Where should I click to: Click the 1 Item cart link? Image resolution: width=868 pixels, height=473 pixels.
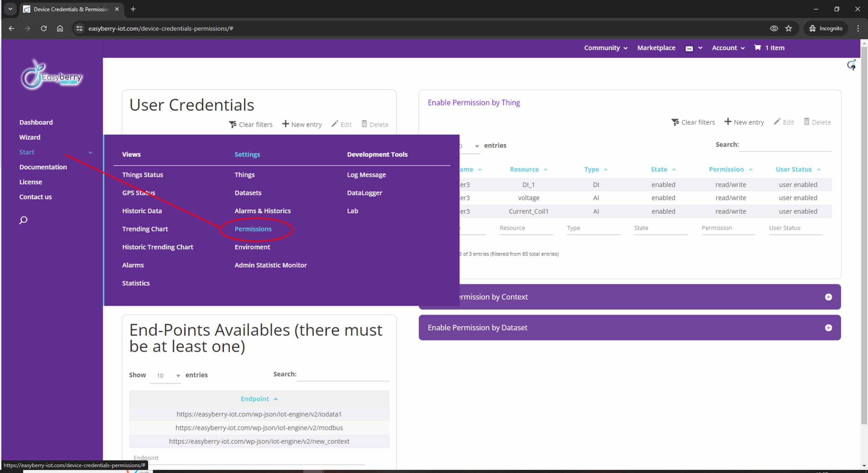click(774, 48)
